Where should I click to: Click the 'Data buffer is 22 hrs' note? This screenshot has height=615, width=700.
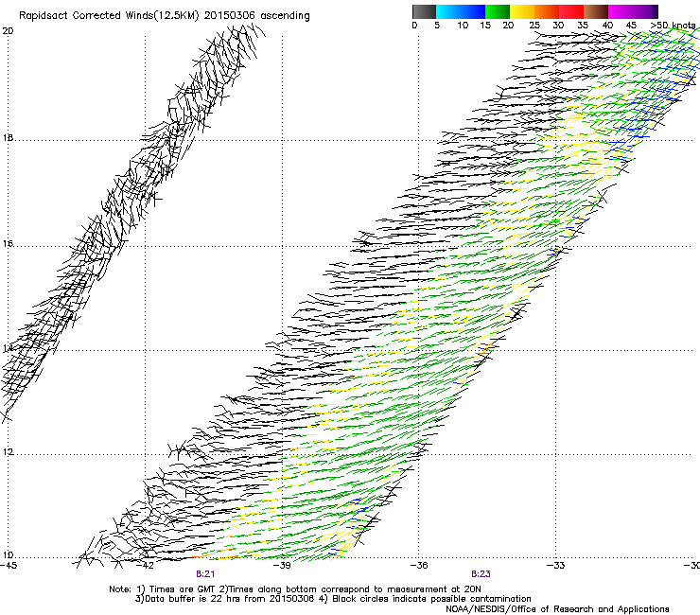(334, 599)
